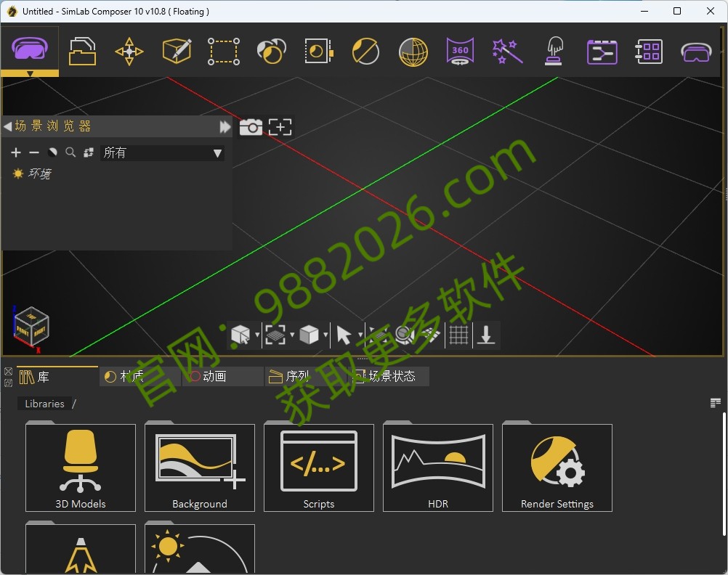Select the arrow pointer tool
This screenshot has height=575, width=728.
tap(344, 335)
